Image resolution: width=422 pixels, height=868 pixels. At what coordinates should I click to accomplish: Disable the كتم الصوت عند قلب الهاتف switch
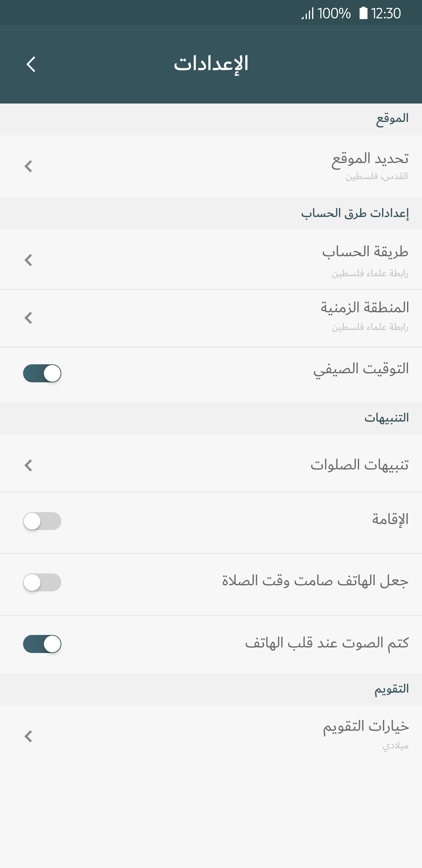click(x=42, y=644)
